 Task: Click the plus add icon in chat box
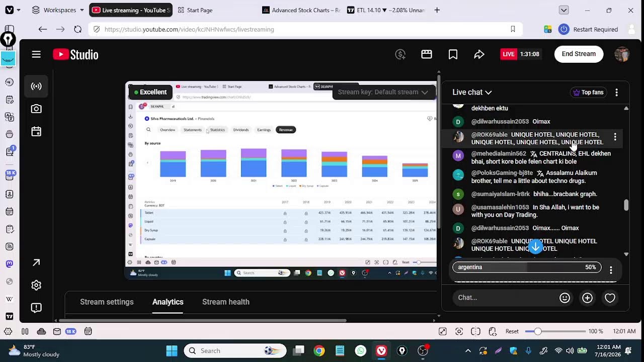[587, 298]
